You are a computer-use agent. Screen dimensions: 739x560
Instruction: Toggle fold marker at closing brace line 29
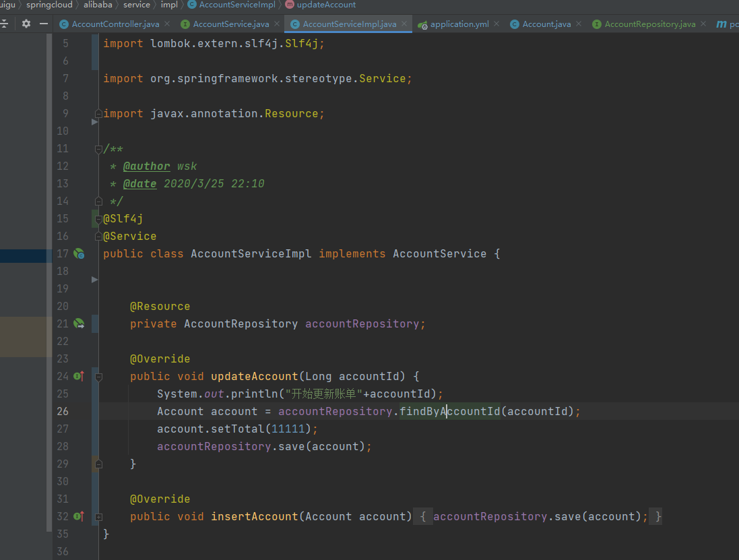click(98, 464)
